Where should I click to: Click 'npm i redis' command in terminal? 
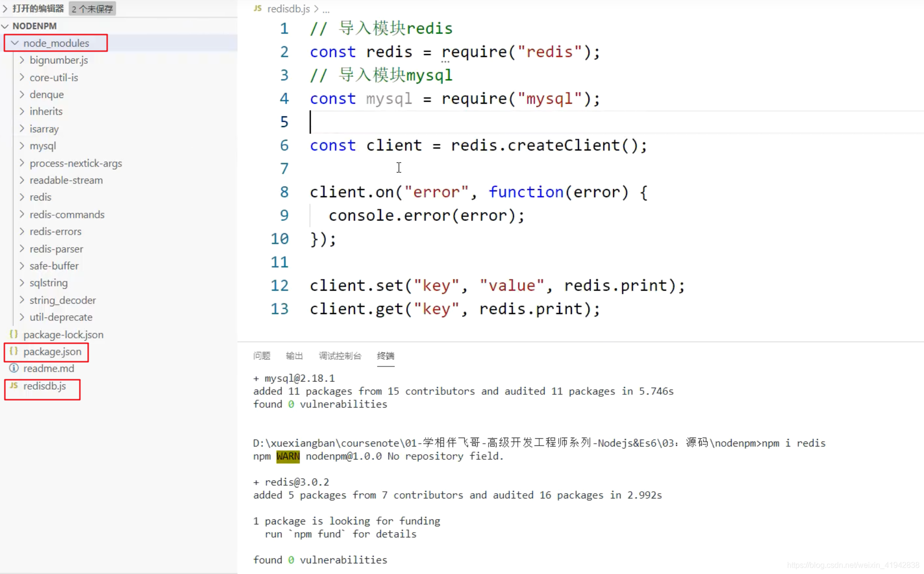coord(793,443)
